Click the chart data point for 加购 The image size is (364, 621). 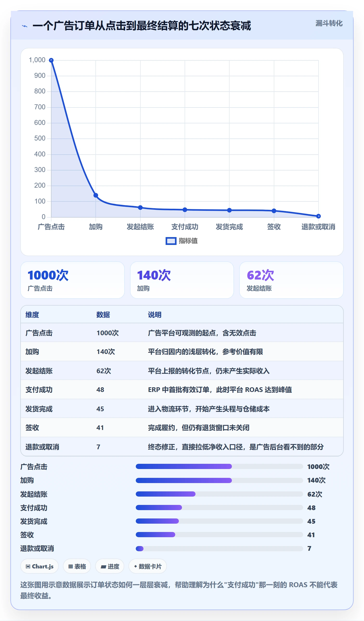click(96, 195)
